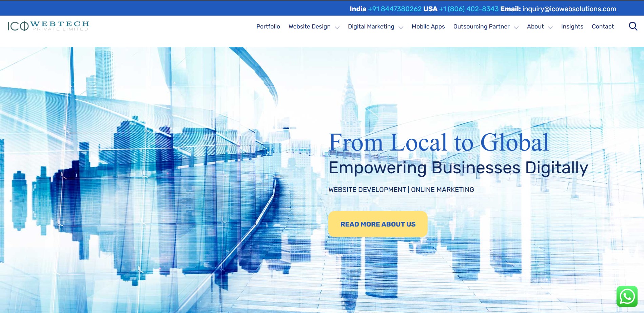Expand Website Design dropdown chevron
The width and height of the screenshot is (644, 313).
337,27
